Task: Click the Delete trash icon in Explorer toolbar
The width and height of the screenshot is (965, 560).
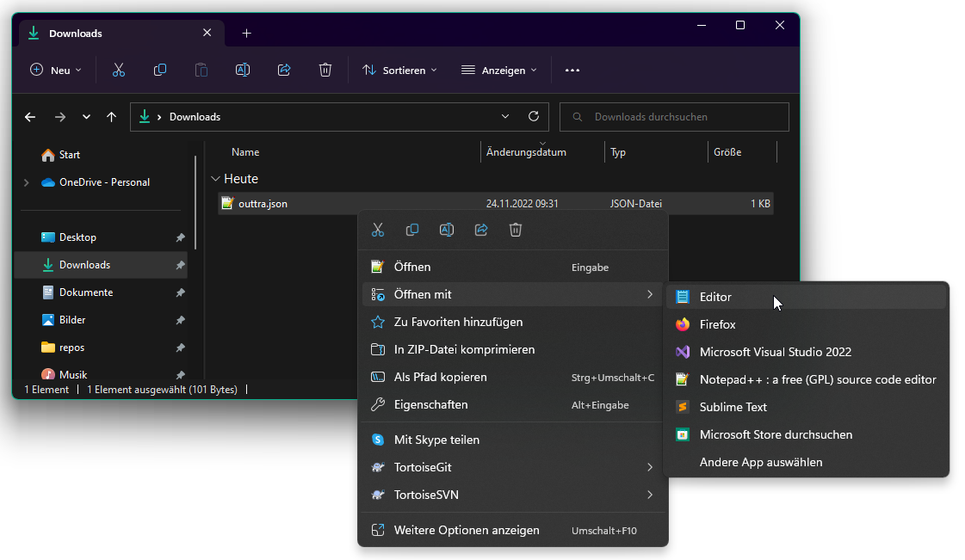Action: (325, 70)
